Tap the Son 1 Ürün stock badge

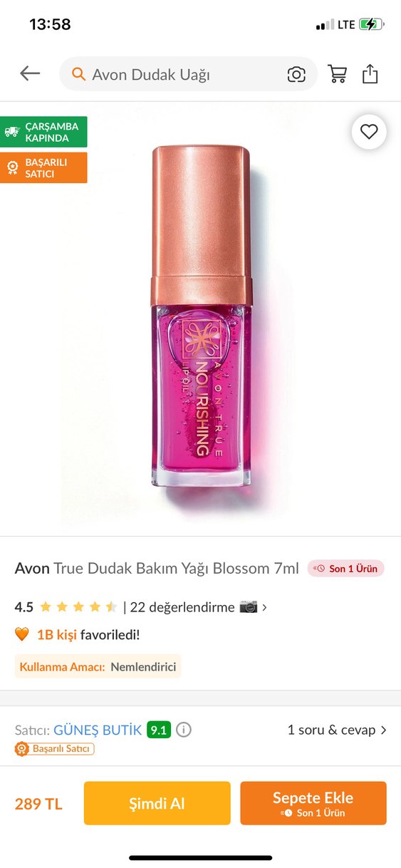(346, 569)
